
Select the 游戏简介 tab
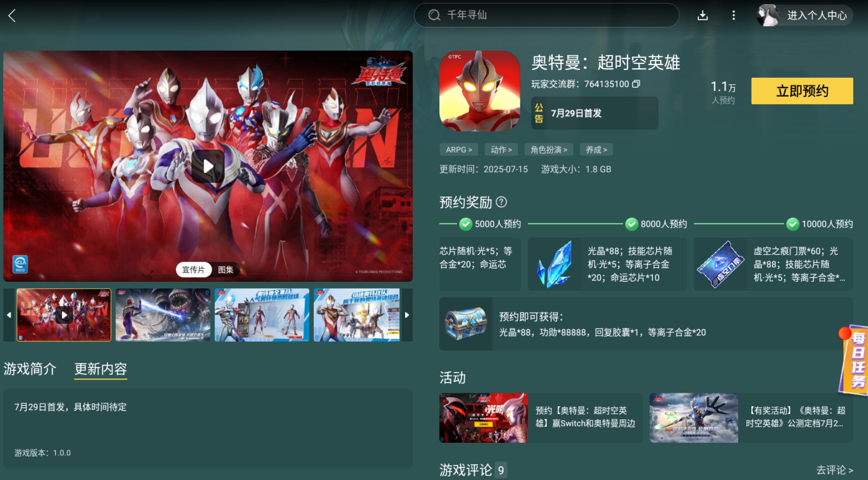30,369
